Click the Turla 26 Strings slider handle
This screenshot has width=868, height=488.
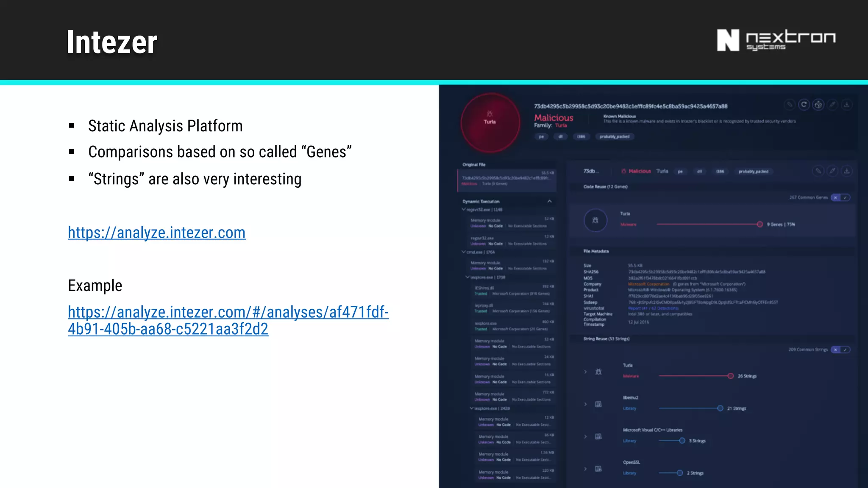(x=731, y=376)
